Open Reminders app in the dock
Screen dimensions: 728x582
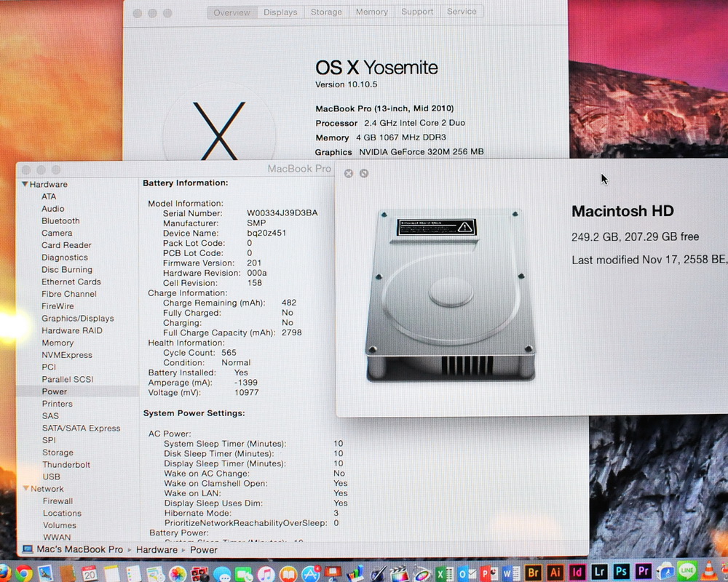tap(133, 573)
